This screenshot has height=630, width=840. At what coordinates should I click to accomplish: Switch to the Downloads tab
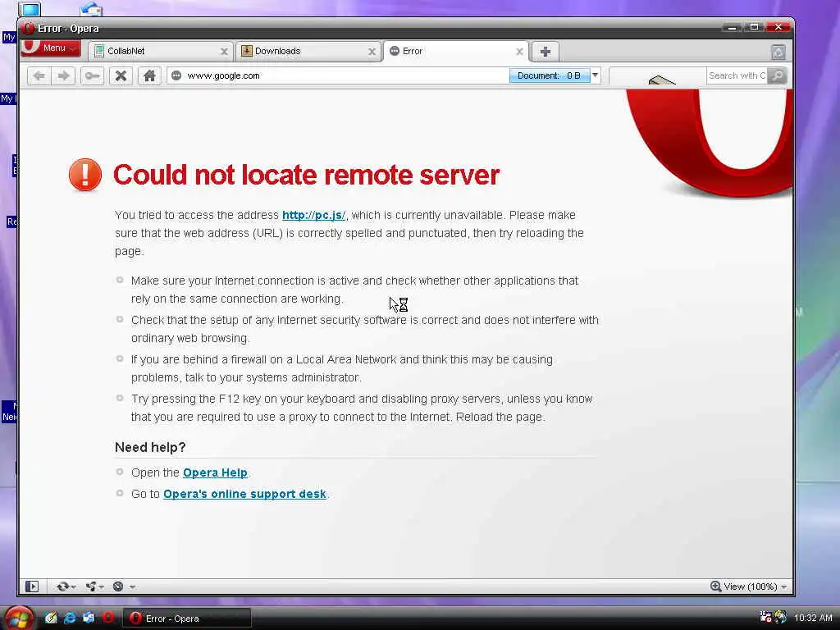click(308, 52)
